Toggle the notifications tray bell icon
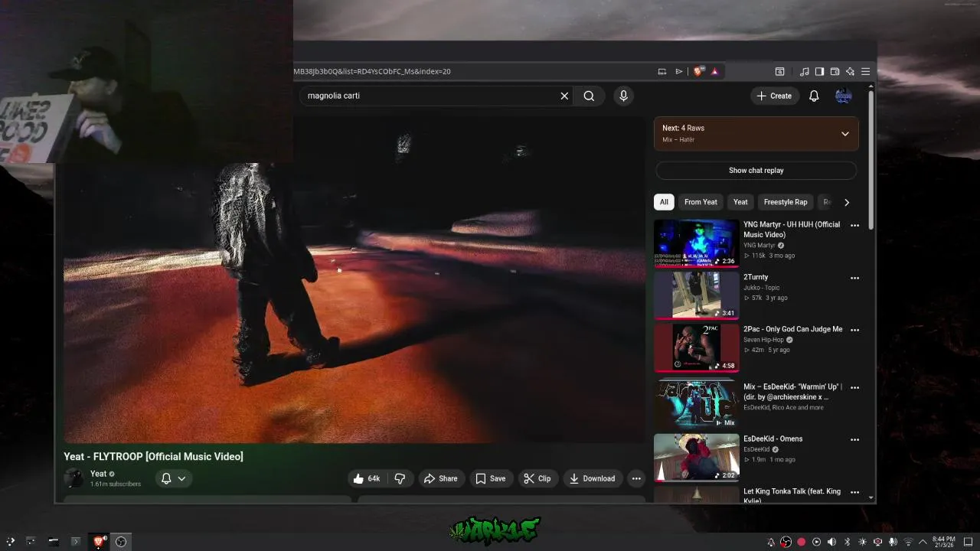The height and width of the screenshot is (551, 980). (771, 542)
